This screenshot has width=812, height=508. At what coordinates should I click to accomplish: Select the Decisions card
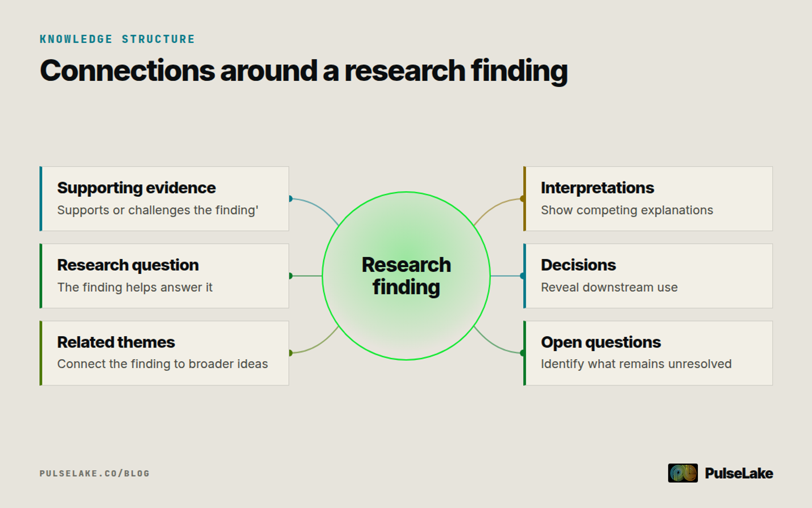[648, 276]
